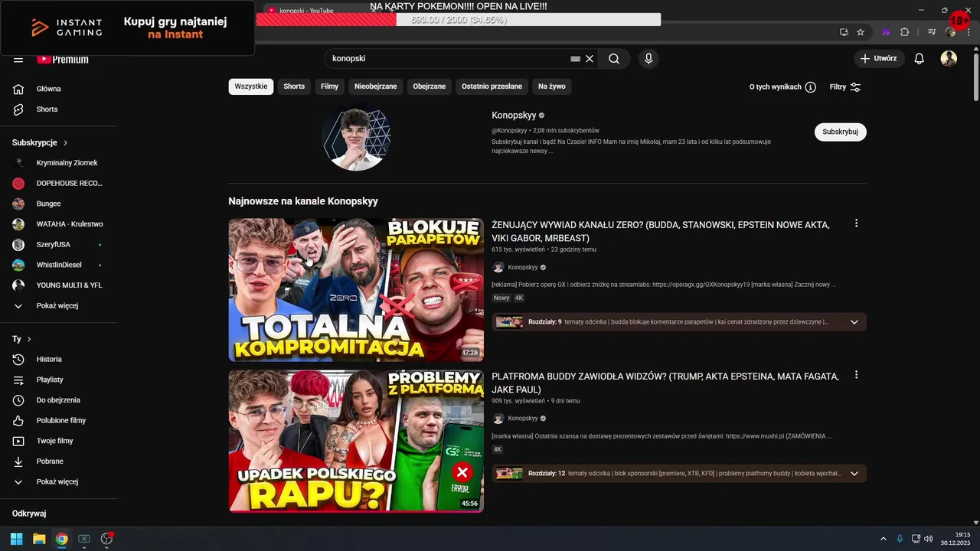
Task: Open the purple browser extension icon
Action: click(x=887, y=32)
